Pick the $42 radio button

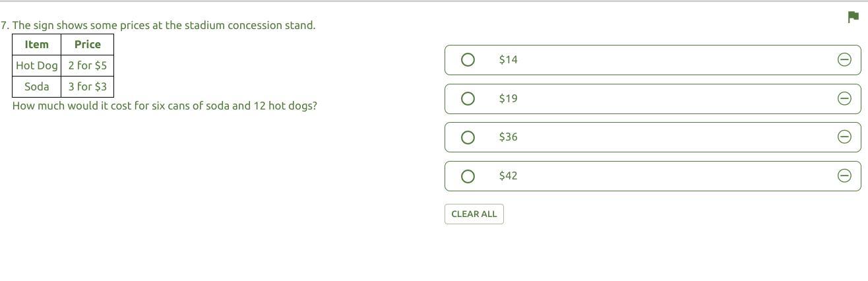468,176
